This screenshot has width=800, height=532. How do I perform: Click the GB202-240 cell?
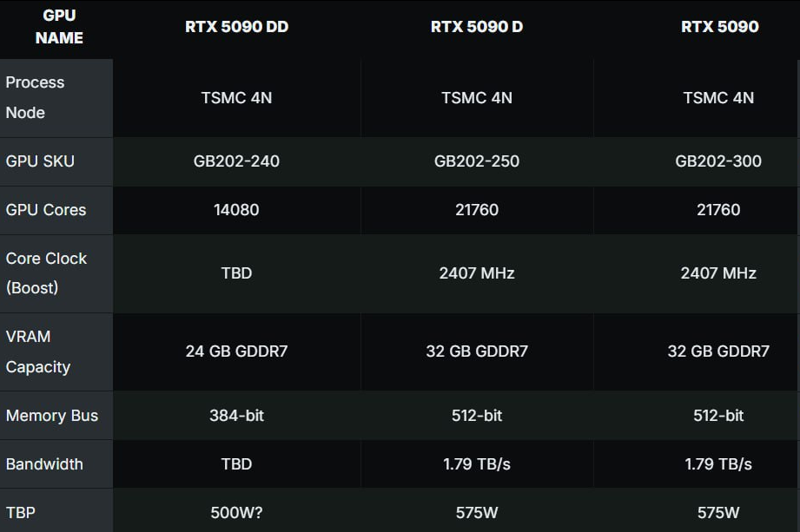tap(237, 161)
